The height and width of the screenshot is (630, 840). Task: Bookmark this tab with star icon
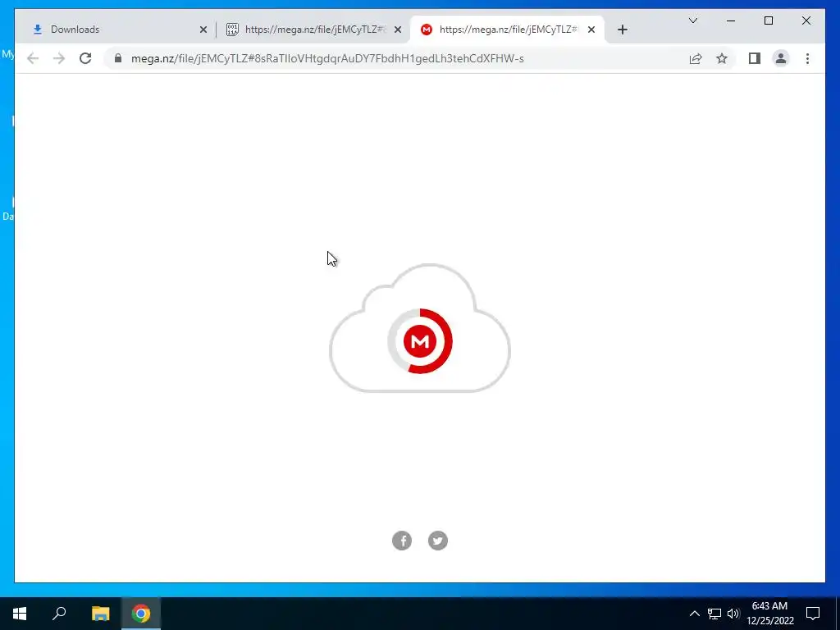tap(722, 58)
